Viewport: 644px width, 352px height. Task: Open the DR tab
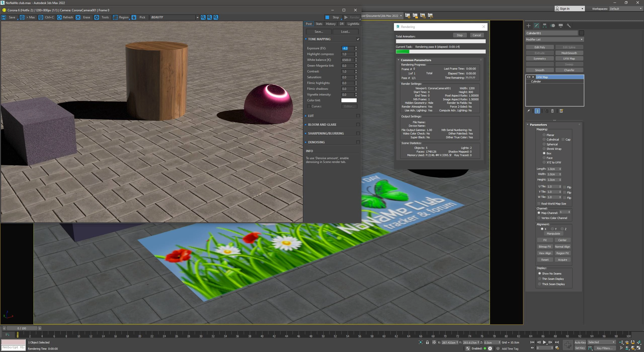tap(341, 24)
